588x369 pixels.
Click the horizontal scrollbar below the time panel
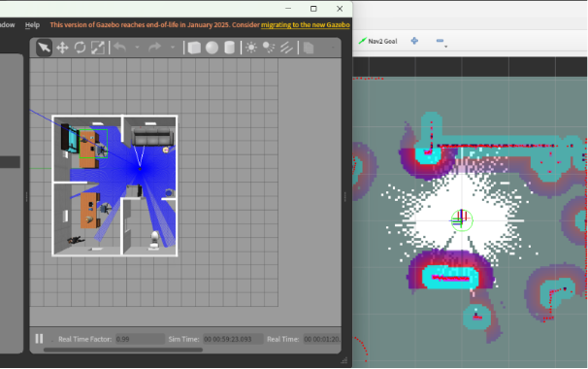[x=123, y=350]
